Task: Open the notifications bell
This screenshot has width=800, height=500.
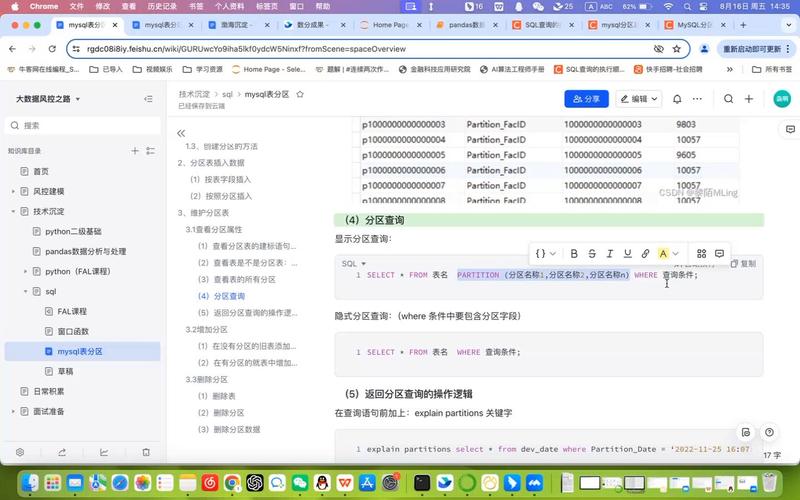Action: [677, 99]
